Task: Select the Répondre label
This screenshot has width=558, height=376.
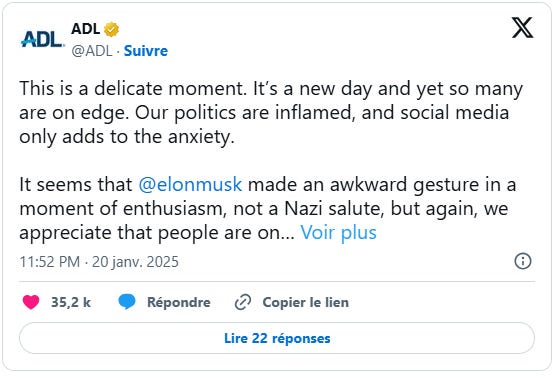Action: click(x=179, y=302)
